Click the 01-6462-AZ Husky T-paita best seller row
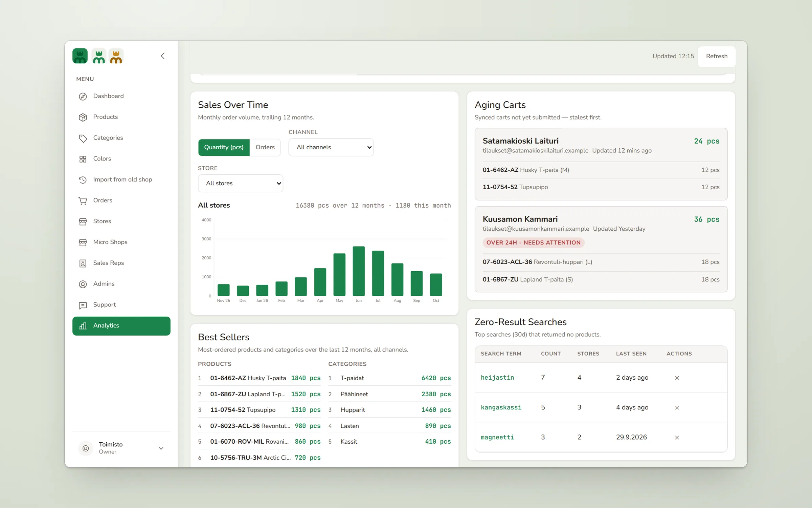 tap(259, 378)
